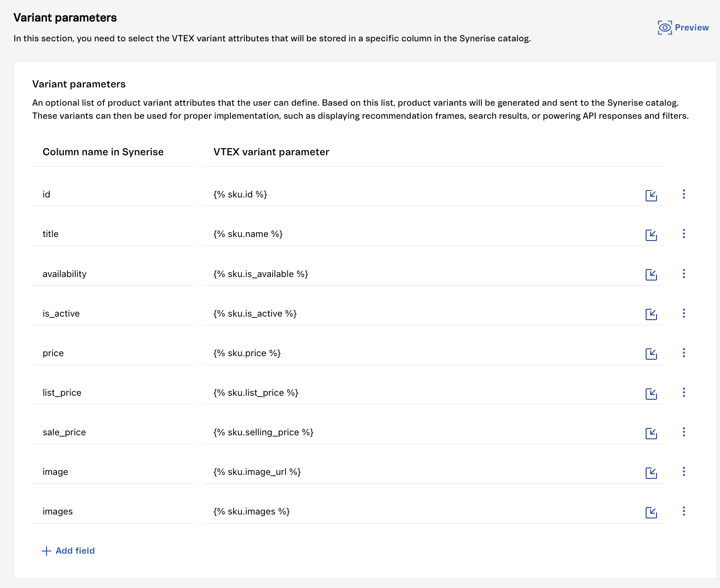This screenshot has width=720, height=588.
Task: Click the Add field button
Action: pyautogui.click(x=68, y=551)
